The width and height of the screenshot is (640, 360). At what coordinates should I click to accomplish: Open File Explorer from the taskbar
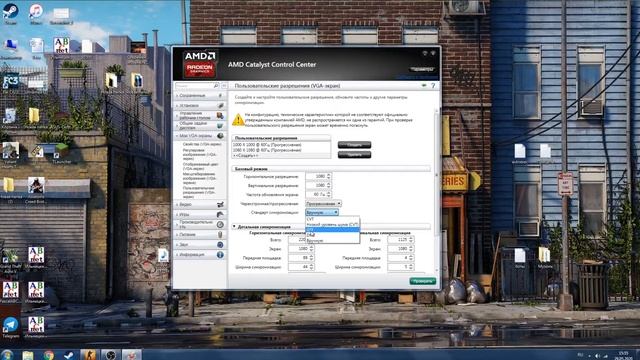tap(28, 355)
